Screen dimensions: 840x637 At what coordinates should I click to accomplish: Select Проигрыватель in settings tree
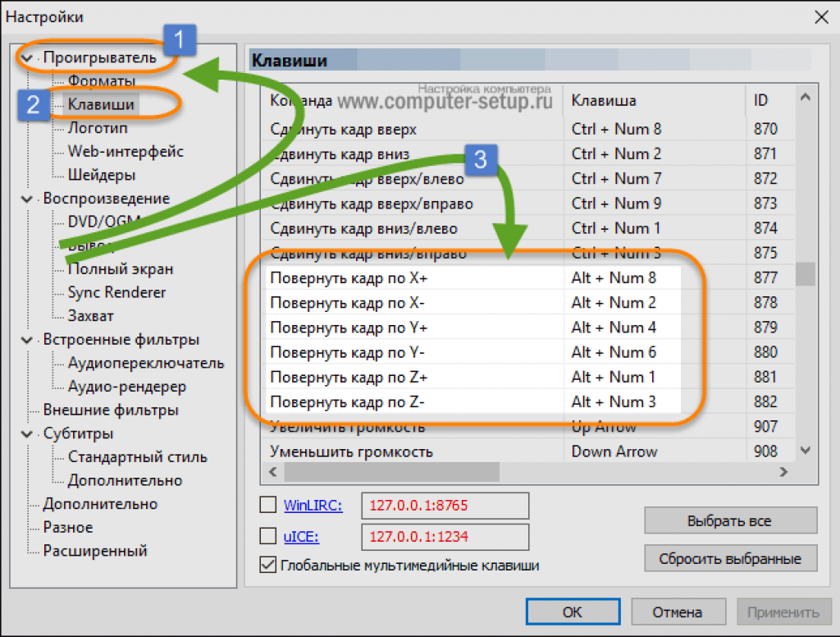tap(99, 57)
